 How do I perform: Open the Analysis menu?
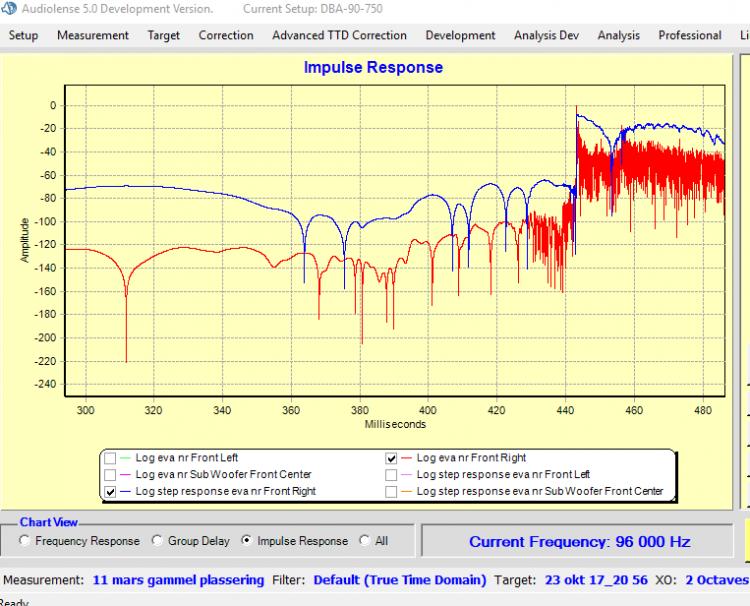point(618,35)
